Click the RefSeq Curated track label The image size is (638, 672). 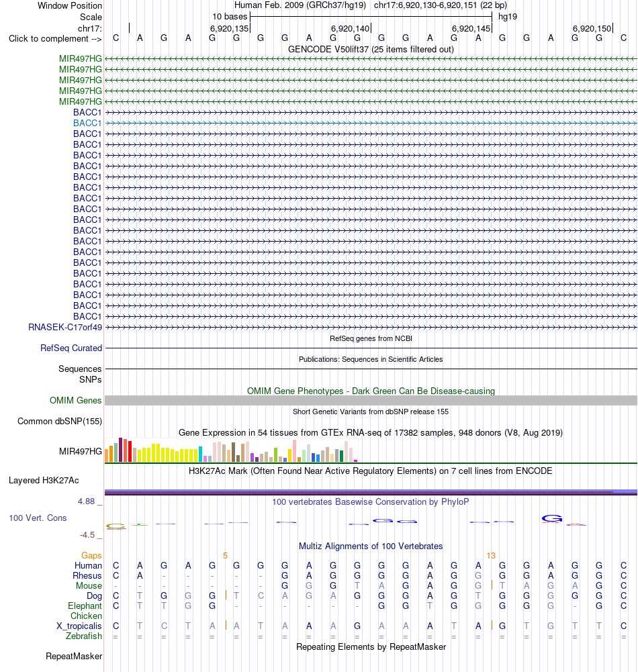tap(71, 348)
